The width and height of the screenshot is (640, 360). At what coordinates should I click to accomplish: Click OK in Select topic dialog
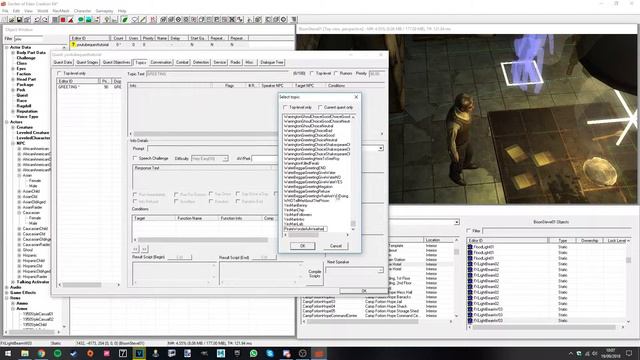click(x=302, y=246)
